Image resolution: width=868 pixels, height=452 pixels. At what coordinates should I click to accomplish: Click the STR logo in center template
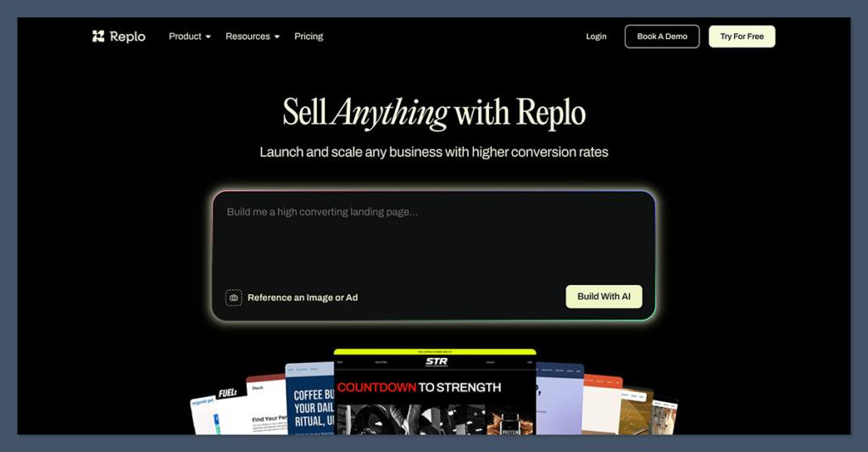coord(437,362)
